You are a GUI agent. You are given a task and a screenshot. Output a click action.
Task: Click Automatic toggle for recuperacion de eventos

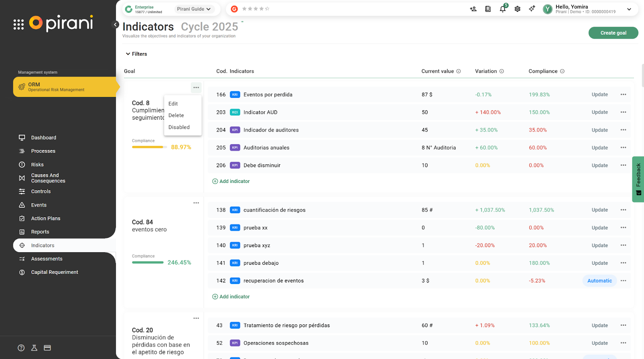[x=599, y=281]
